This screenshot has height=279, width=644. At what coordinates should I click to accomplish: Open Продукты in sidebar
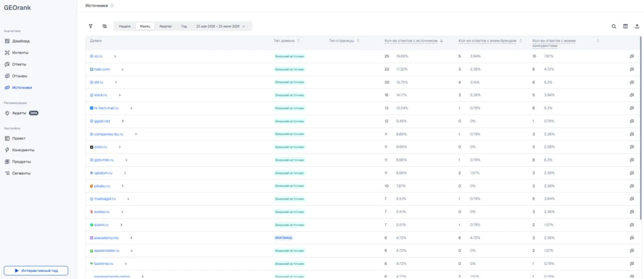coord(18,161)
